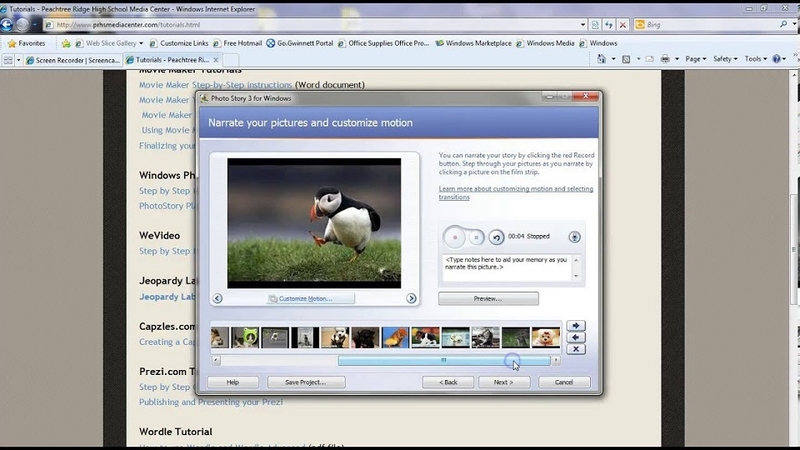Open Publishing and Presenting your Prezi link
The image size is (800, 450).
pyautogui.click(x=211, y=402)
